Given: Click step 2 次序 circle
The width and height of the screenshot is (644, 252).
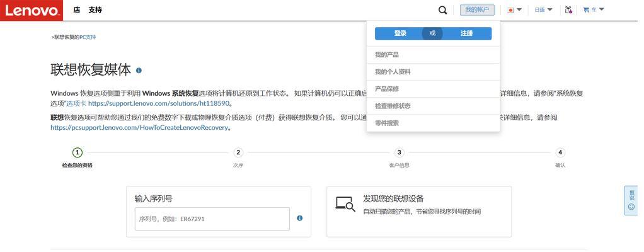Looking at the screenshot, I should click(238, 152).
